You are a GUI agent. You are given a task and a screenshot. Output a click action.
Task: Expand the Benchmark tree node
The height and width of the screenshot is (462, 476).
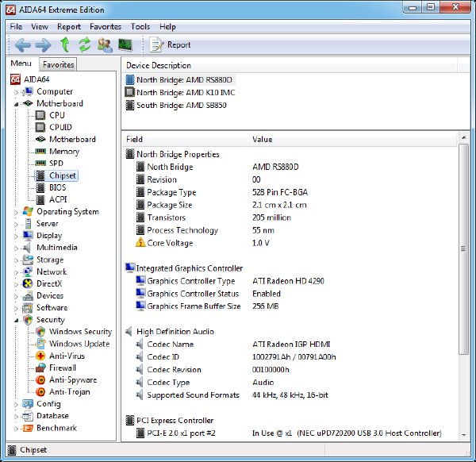17,429
